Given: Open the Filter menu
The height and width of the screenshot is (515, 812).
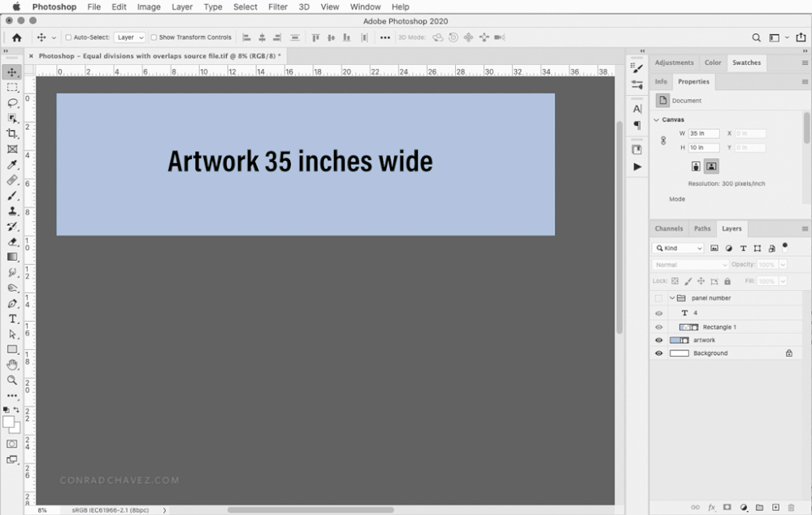Looking at the screenshot, I should [277, 6].
